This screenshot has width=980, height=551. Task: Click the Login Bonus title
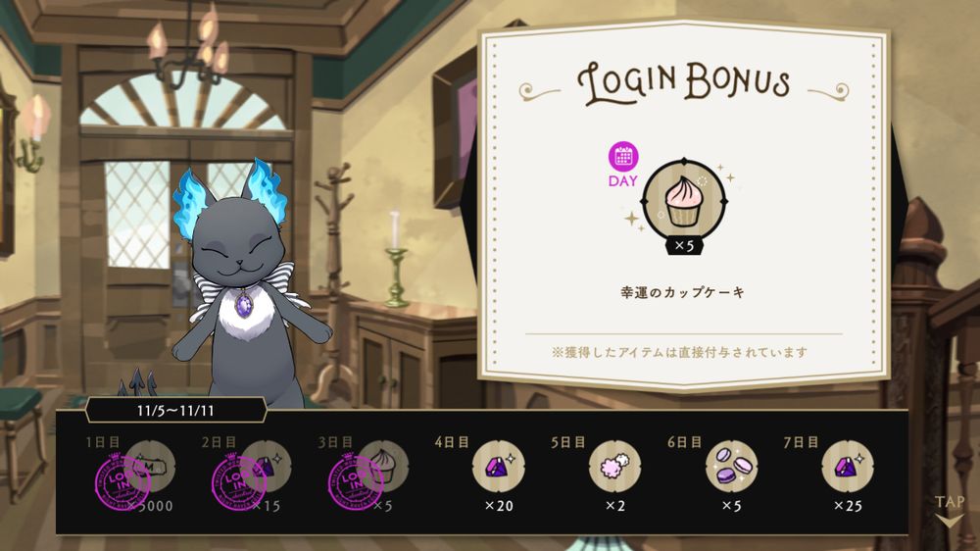click(683, 83)
